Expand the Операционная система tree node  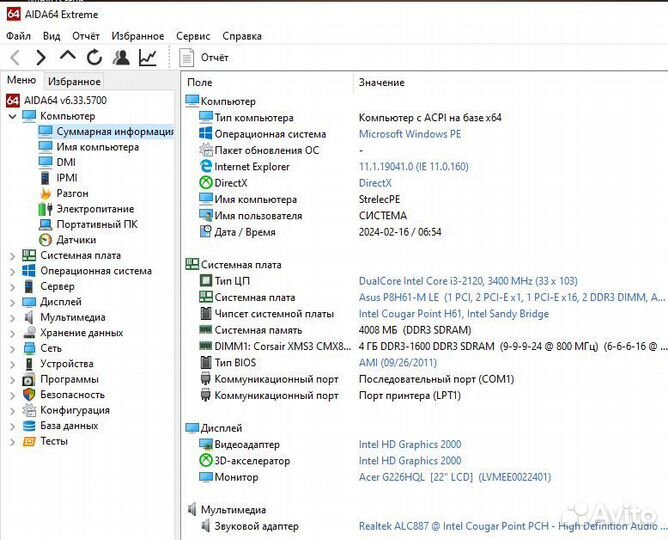[x=12, y=271]
